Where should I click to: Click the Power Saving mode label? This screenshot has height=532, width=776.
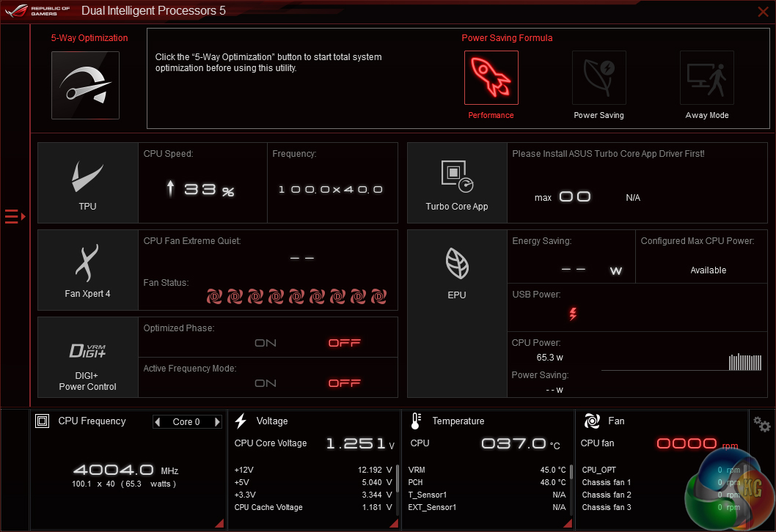pos(599,115)
